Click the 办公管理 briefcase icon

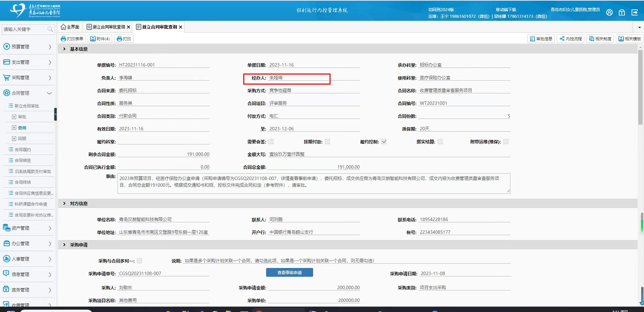pyautogui.click(x=6, y=243)
